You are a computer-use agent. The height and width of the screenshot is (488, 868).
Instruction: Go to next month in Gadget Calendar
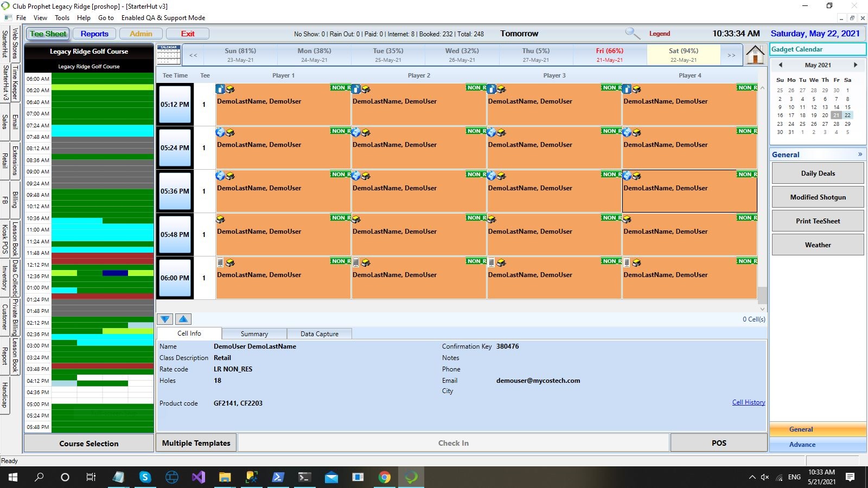pyautogui.click(x=856, y=65)
